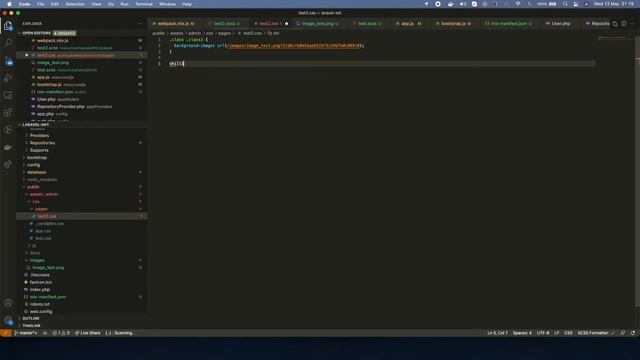Open the Run menu
The image size is (640, 360).
point(124,4)
